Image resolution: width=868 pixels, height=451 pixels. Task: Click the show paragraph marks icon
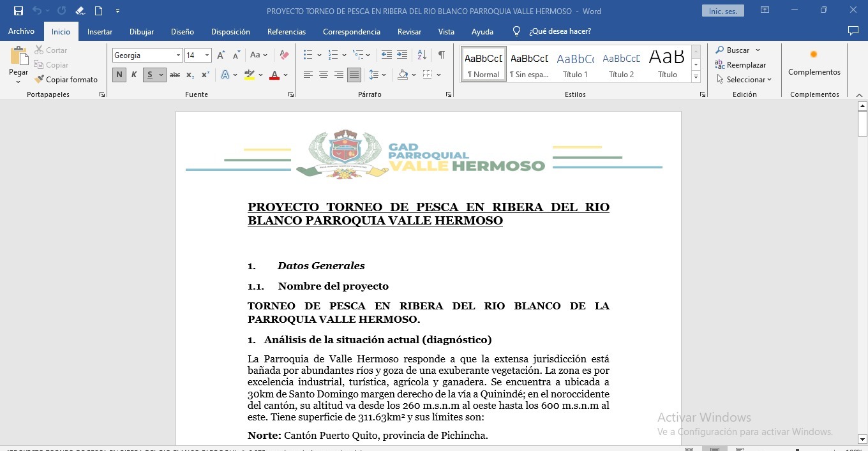(441, 55)
